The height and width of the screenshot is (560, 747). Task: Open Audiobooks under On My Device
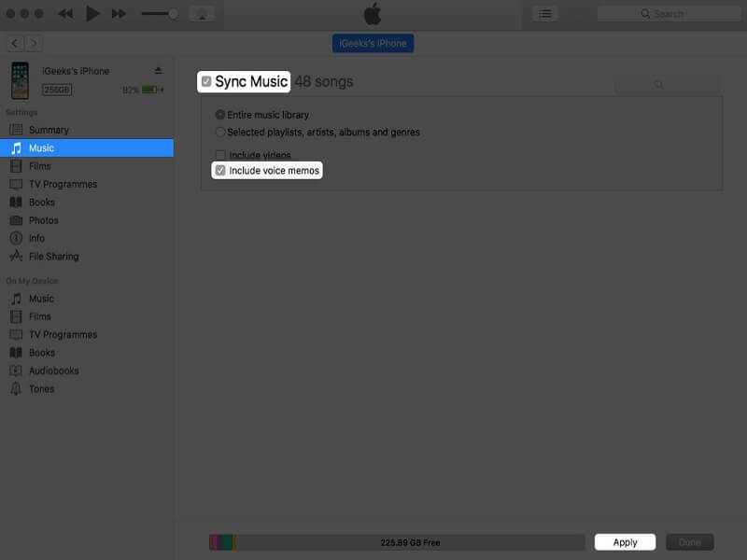[x=87, y=371]
